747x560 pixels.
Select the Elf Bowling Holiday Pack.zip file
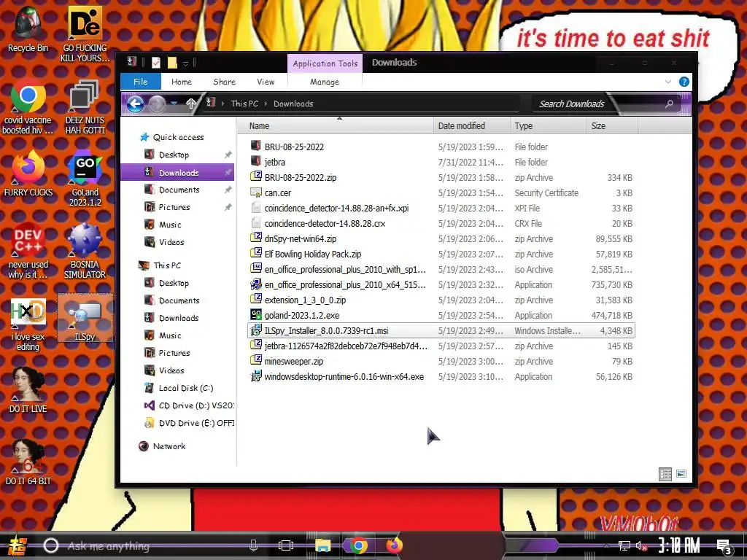[441, 254]
